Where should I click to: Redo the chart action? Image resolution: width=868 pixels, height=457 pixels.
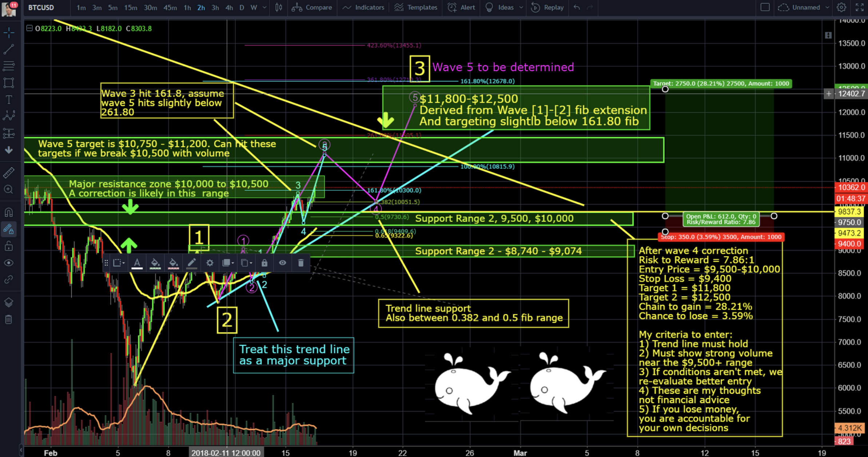[590, 7]
